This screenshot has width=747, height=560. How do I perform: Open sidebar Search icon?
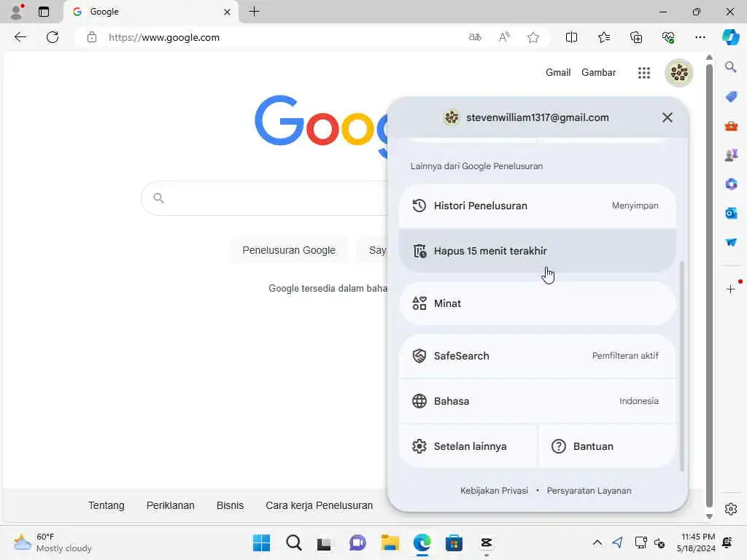(731, 67)
